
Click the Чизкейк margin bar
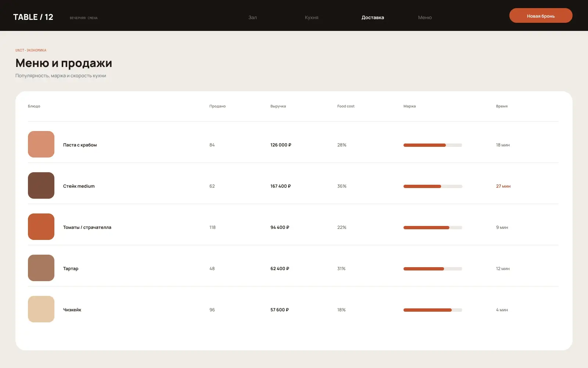(433, 310)
